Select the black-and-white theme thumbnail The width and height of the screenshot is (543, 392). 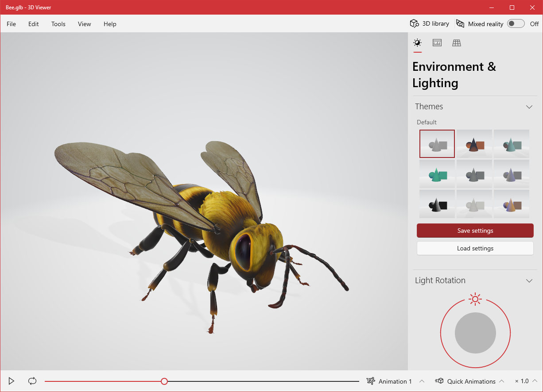(x=437, y=204)
